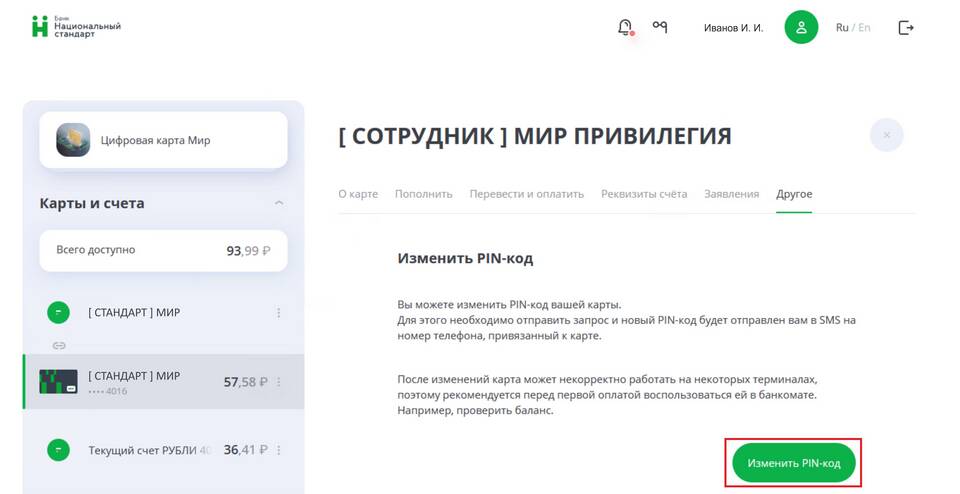
Task: Click the key icon in header
Action: [x=659, y=26]
